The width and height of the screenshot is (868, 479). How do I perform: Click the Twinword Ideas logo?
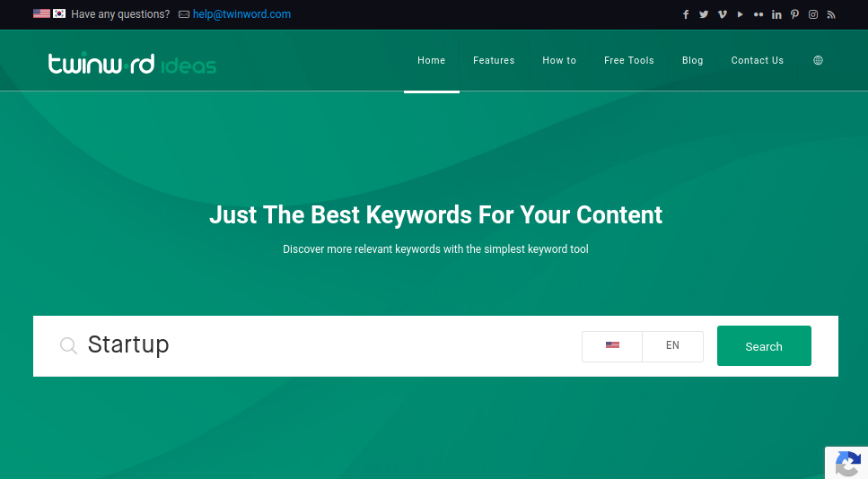tap(132, 64)
